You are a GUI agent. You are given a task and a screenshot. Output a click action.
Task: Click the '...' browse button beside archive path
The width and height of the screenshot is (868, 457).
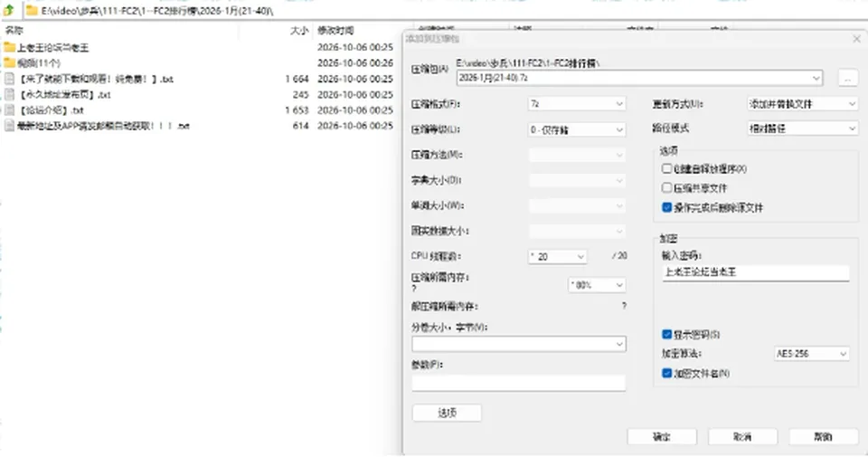click(847, 78)
